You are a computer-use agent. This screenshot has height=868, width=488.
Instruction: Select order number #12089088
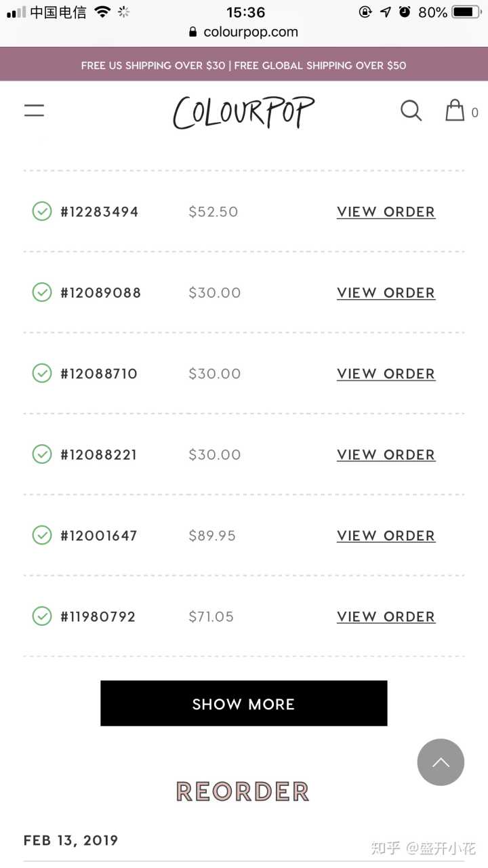click(x=100, y=293)
